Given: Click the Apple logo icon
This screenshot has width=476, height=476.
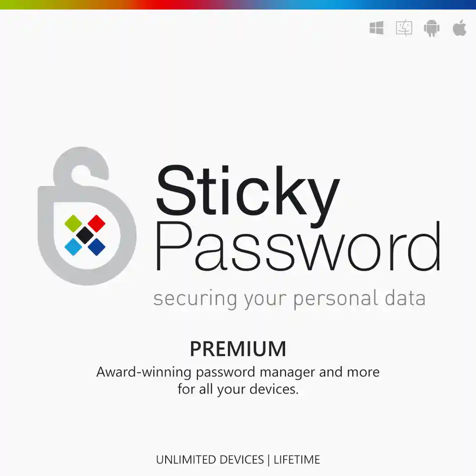Looking at the screenshot, I should pyautogui.click(x=460, y=28).
